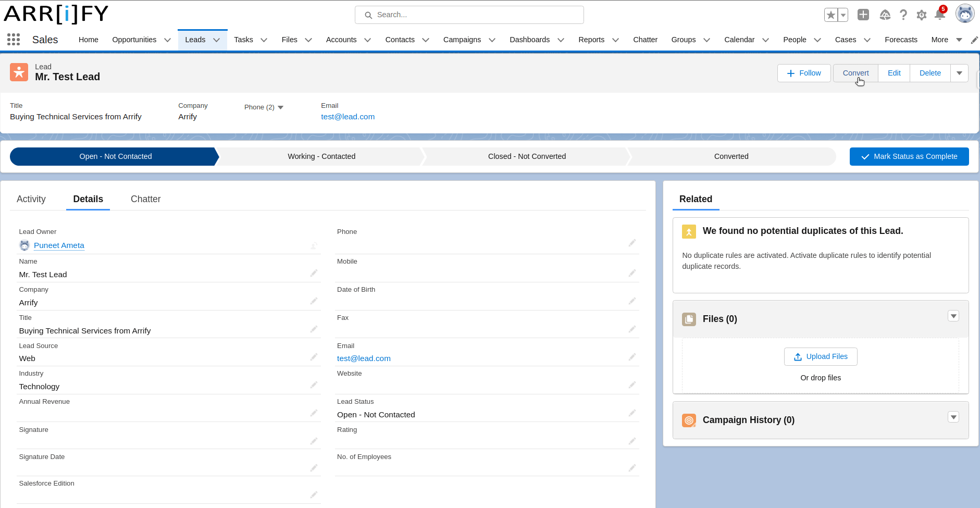This screenshot has height=508, width=980.
Task: Select the Converted stage on the progress path
Action: click(x=731, y=156)
